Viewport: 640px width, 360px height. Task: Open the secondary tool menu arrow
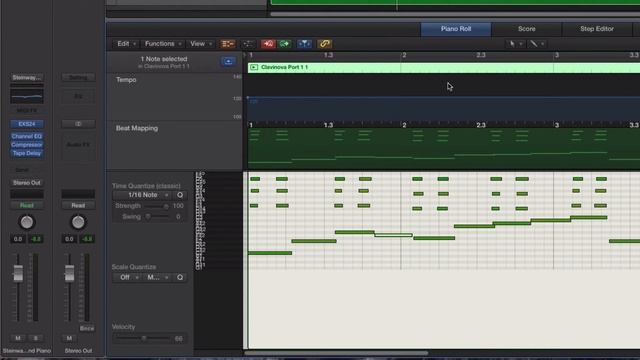click(x=542, y=44)
